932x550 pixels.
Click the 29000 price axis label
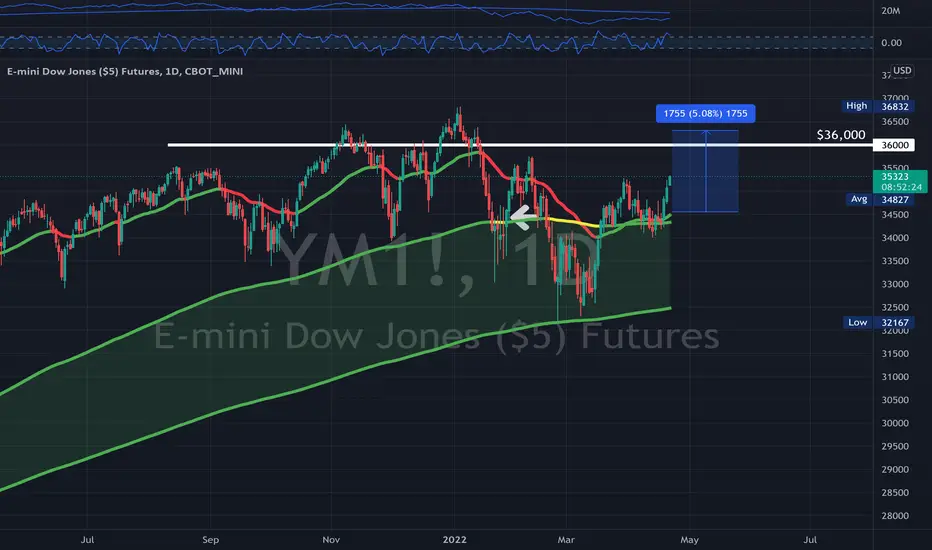895,470
